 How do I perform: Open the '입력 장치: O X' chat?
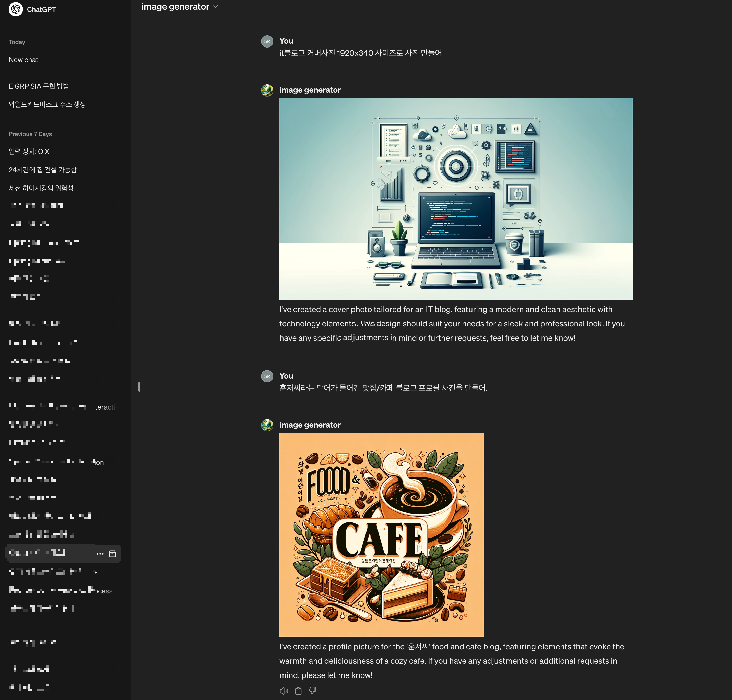click(x=29, y=151)
